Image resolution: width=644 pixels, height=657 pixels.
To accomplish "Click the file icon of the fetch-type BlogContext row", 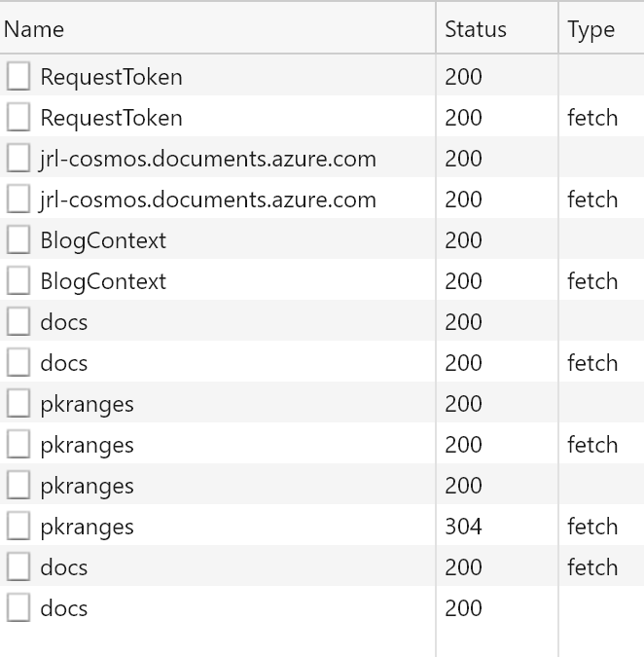I will click(x=18, y=281).
